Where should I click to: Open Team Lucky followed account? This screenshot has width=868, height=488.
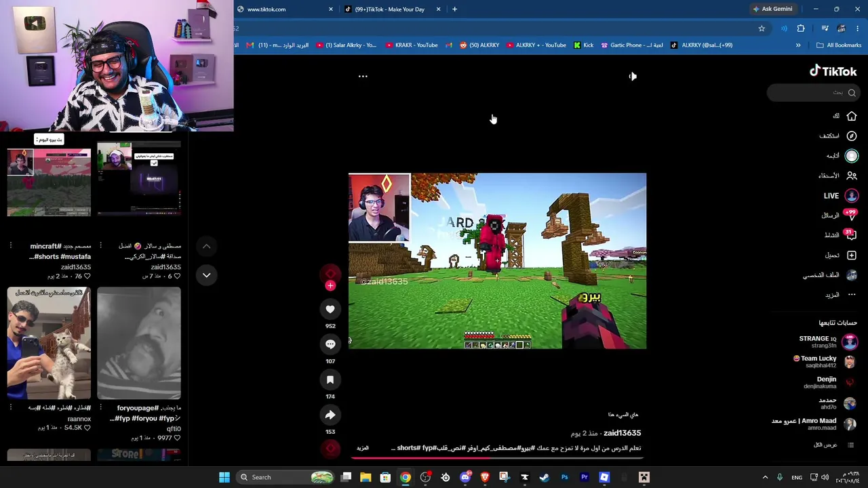[x=825, y=362]
